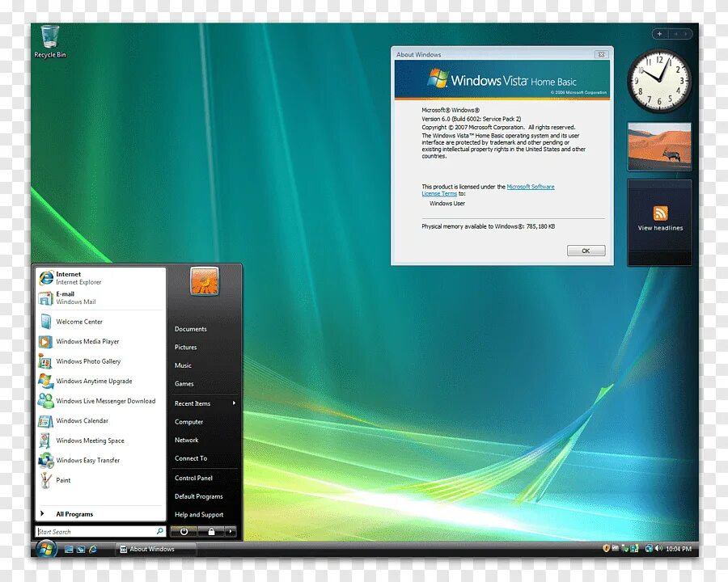This screenshot has height=582, width=728.
Task: Click Show Desktop in Quick Launch
Action: (x=69, y=549)
